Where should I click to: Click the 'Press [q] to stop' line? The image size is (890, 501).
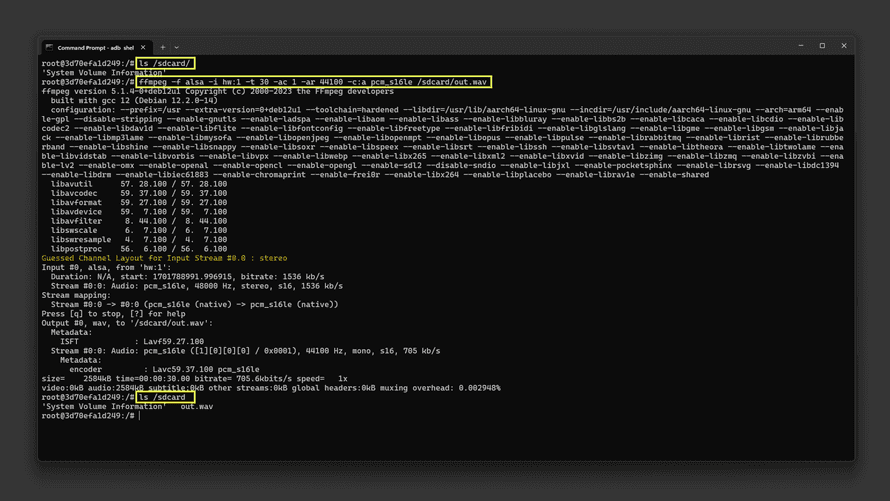point(113,314)
